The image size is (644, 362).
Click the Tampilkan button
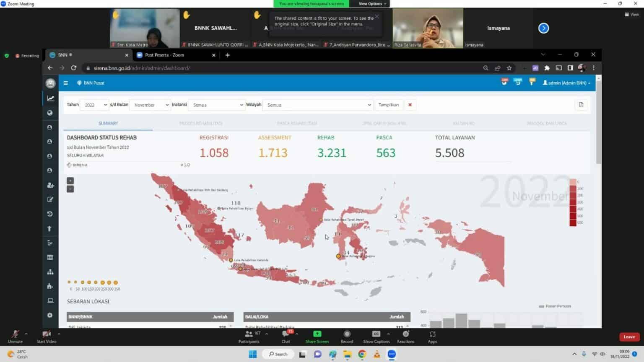tap(388, 105)
